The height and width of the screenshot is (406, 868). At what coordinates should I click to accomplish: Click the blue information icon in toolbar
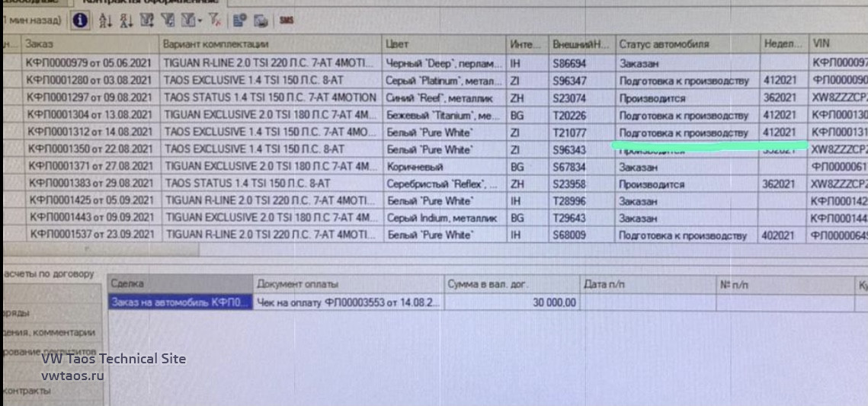[x=79, y=20]
